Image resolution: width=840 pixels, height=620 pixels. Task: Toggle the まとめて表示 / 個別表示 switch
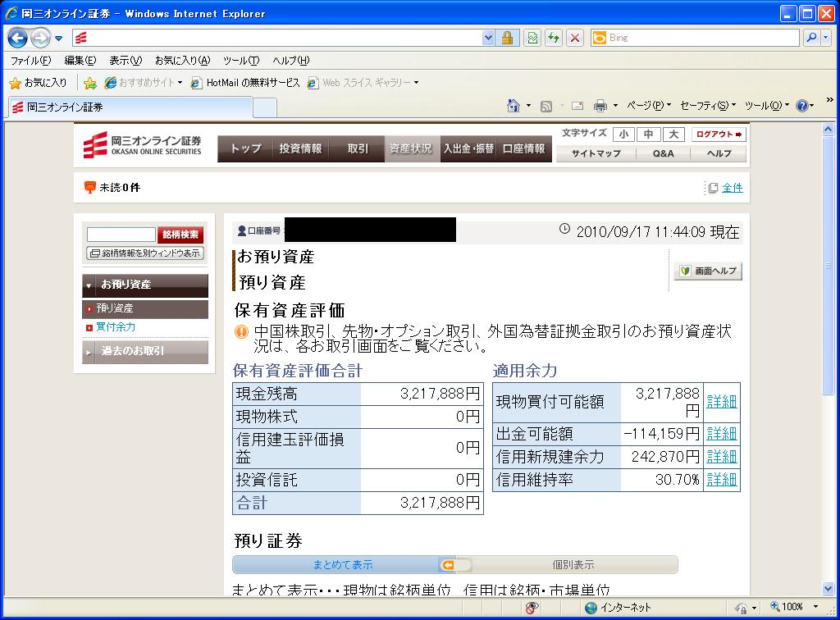pos(454,564)
